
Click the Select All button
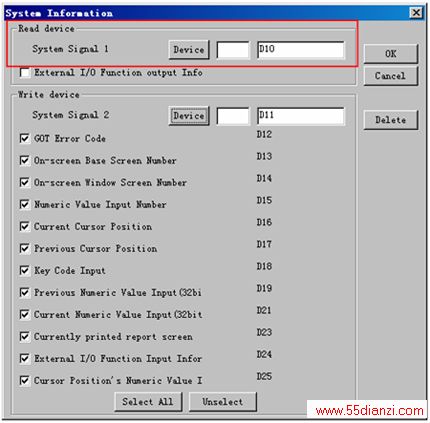tap(148, 402)
